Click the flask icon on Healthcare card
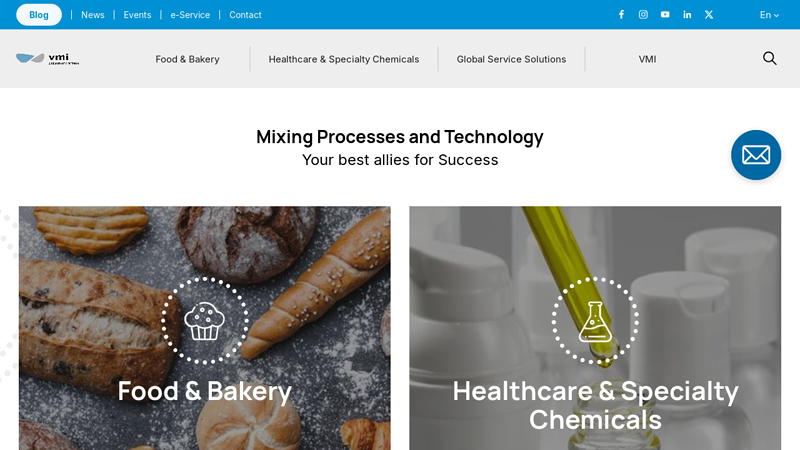The height and width of the screenshot is (450, 800). 595,321
